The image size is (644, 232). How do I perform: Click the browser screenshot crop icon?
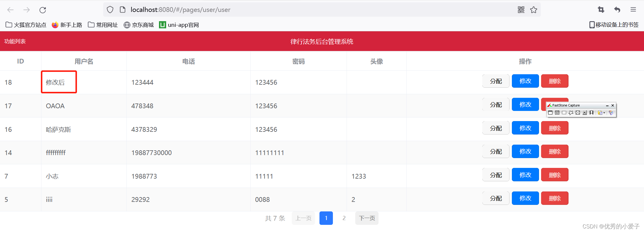[x=601, y=10]
